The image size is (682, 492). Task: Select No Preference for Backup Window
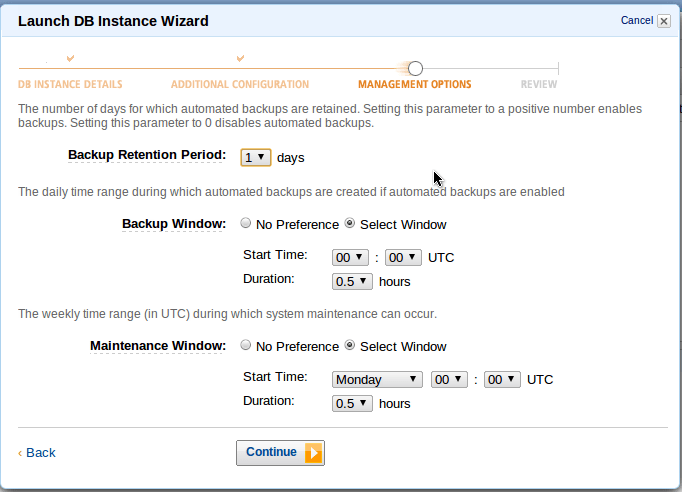coord(246,224)
